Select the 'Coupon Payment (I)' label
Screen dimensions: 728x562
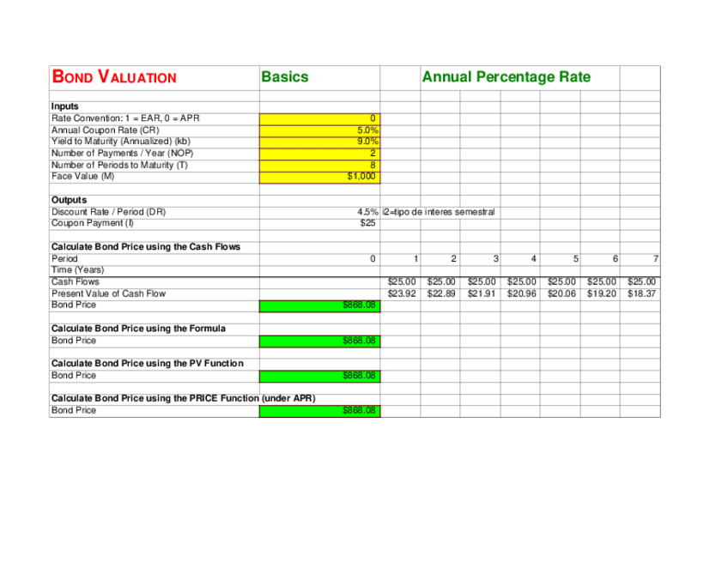point(93,223)
